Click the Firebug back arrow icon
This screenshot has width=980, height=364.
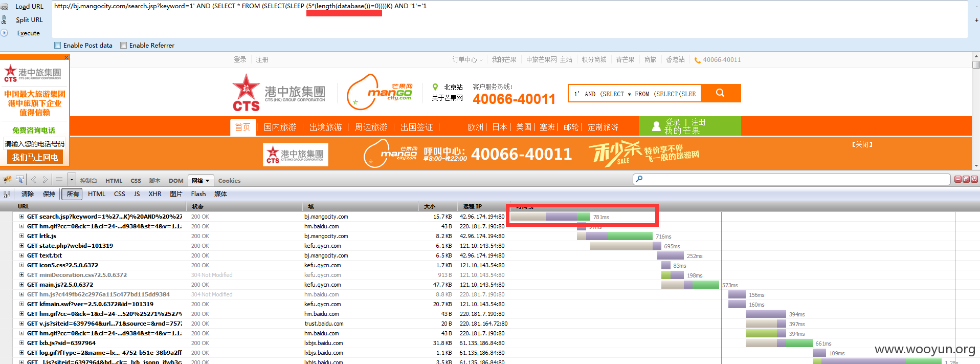(34, 180)
